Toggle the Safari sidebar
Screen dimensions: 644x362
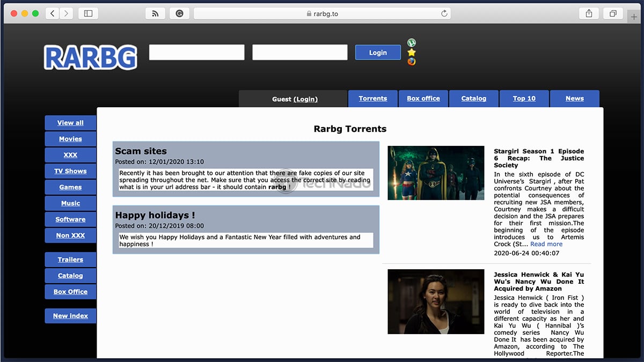pyautogui.click(x=89, y=13)
